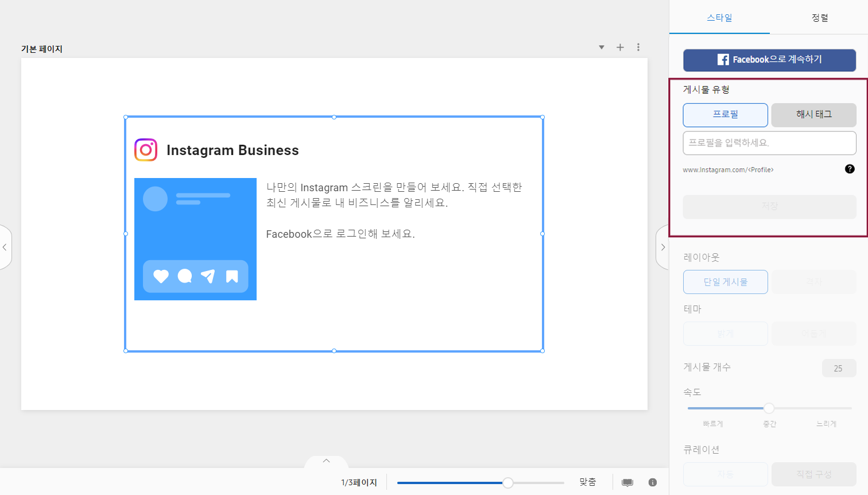
Task: Click the blue post preview thumbnail
Action: pos(195,239)
